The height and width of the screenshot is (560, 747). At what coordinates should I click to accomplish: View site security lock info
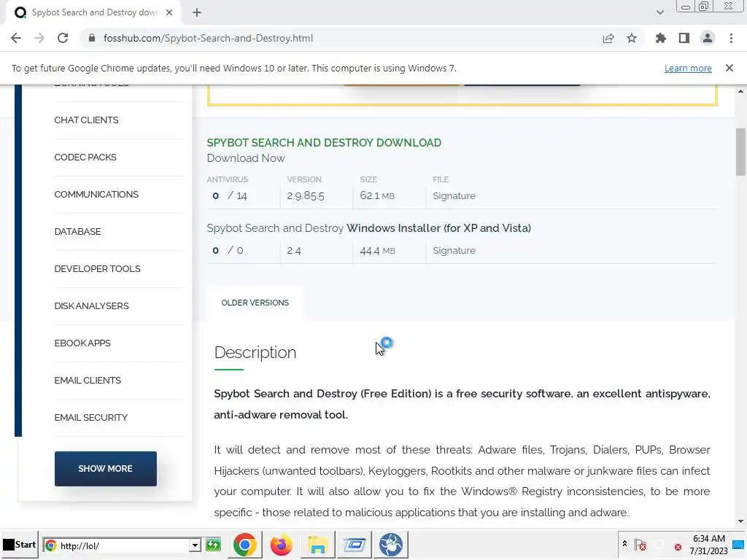92,38
